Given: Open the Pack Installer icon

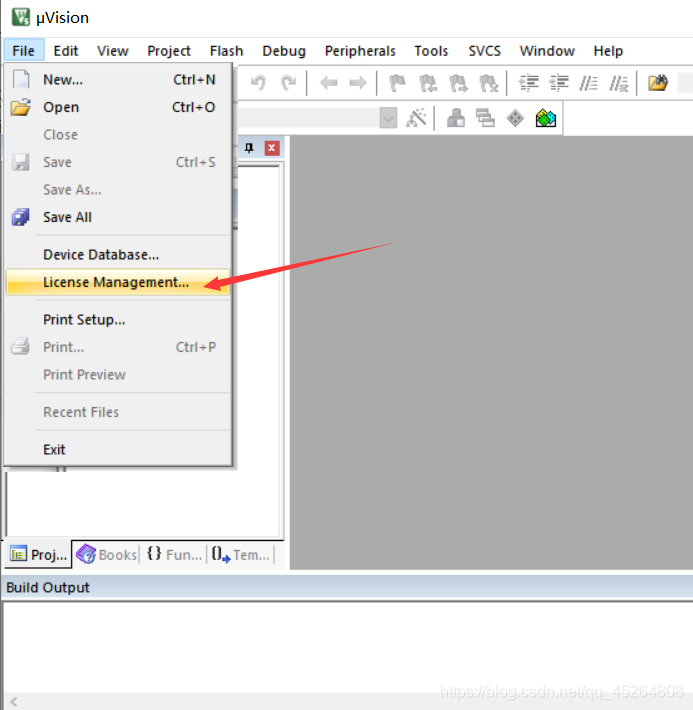Looking at the screenshot, I should (x=546, y=118).
